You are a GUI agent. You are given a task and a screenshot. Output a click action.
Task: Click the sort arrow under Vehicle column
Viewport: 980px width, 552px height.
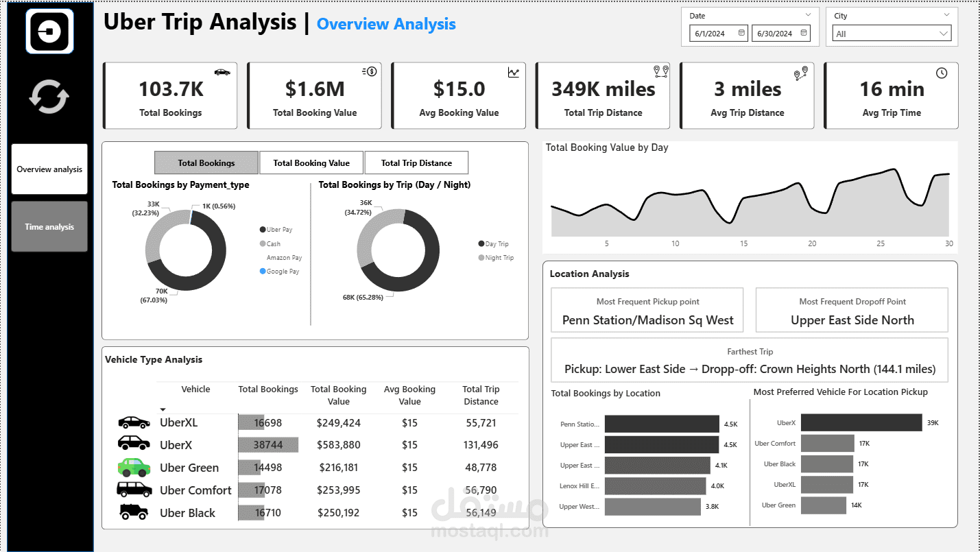[x=163, y=409]
